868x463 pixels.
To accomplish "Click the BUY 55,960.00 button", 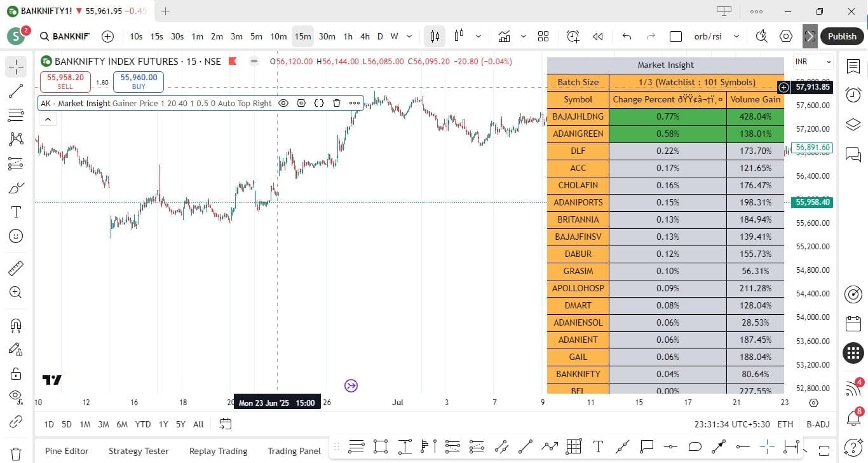I will 139,81.
